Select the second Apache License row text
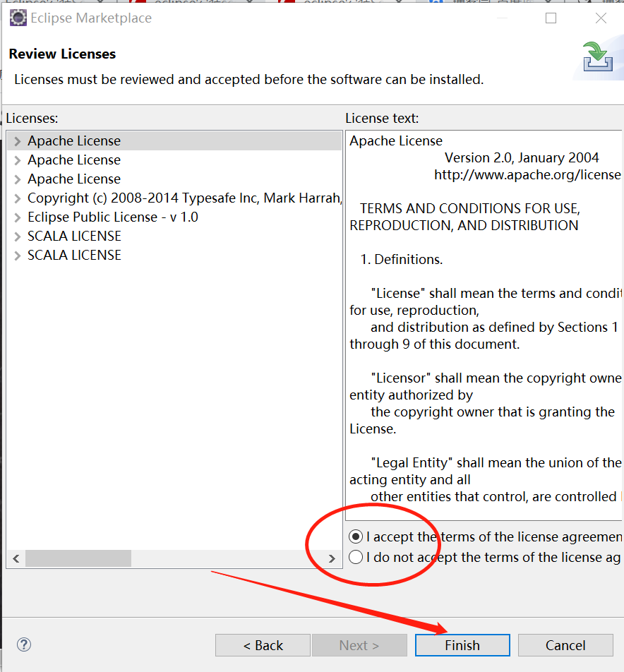 [74, 160]
